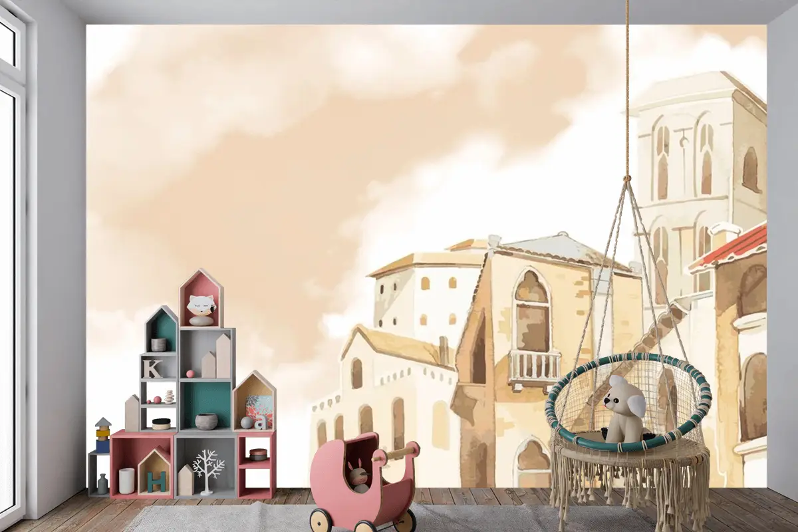Click the small gray bottle on the floor shelf
This screenshot has width=798, height=532.
pos(102,483)
